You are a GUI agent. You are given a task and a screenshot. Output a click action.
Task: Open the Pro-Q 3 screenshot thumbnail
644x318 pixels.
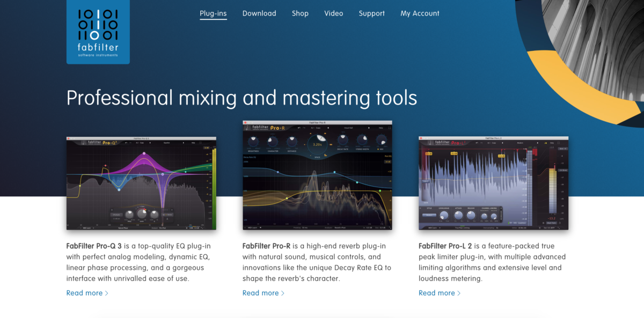(142, 183)
